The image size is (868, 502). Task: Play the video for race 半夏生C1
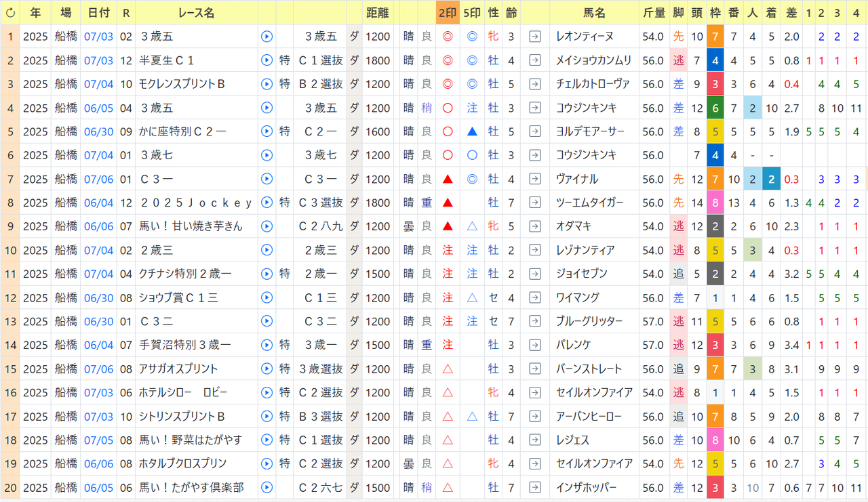pos(267,60)
